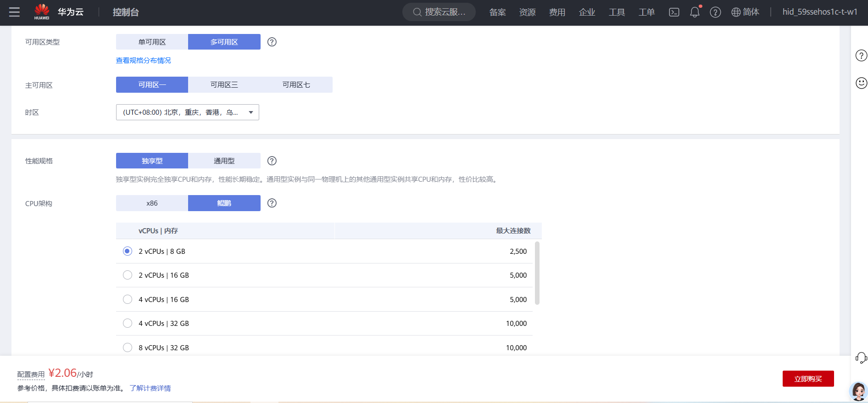Open the 资源 menu
This screenshot has height=403, width=868.
[527, 12]
